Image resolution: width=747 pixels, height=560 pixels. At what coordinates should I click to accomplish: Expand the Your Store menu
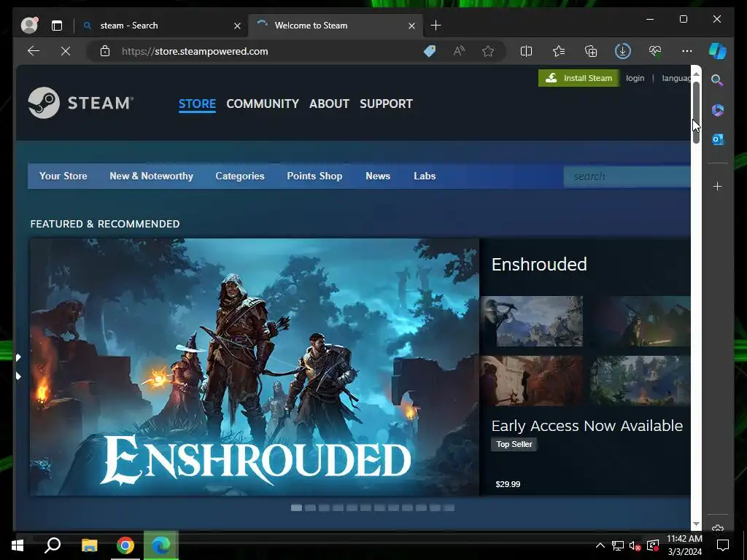click(x=63, y=176)
